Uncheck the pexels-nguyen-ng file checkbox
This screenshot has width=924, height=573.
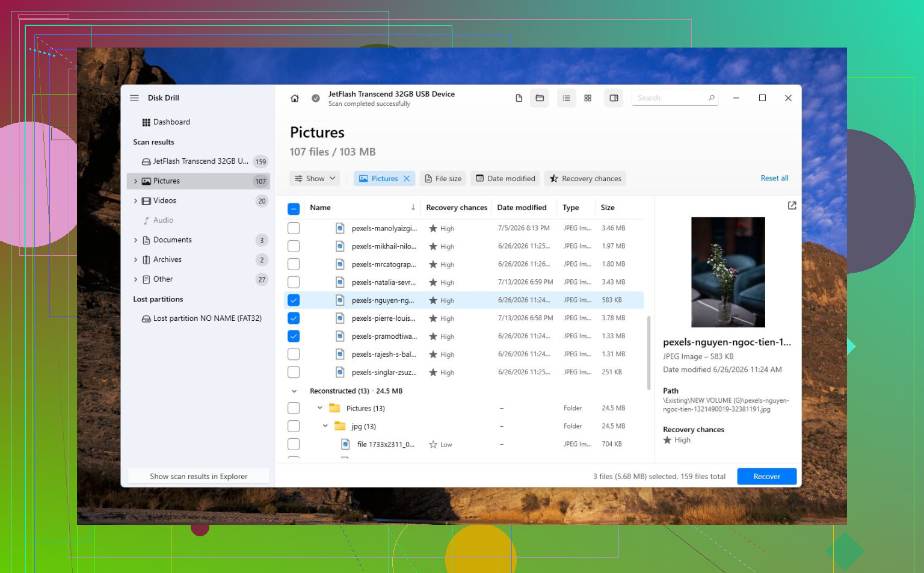294,300
